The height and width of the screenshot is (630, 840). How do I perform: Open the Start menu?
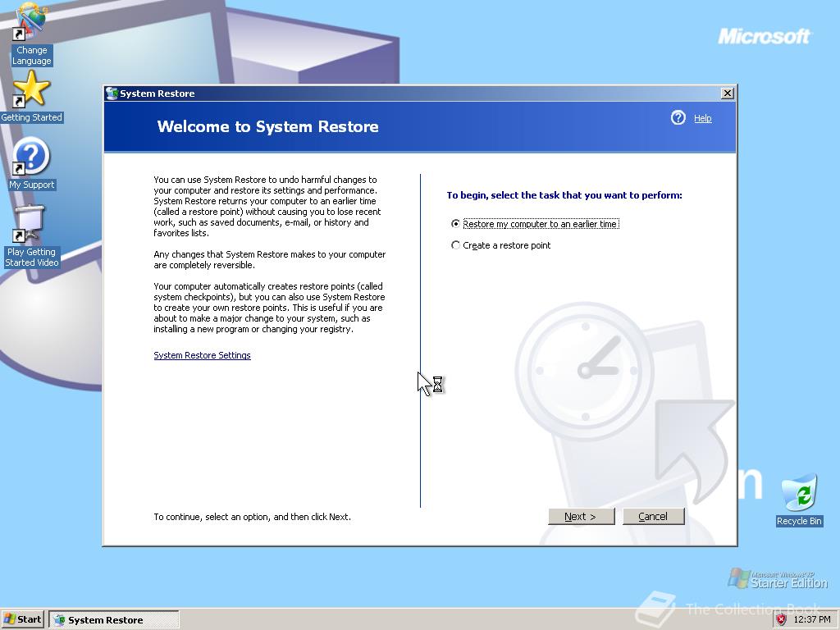(x=21, y=619)
